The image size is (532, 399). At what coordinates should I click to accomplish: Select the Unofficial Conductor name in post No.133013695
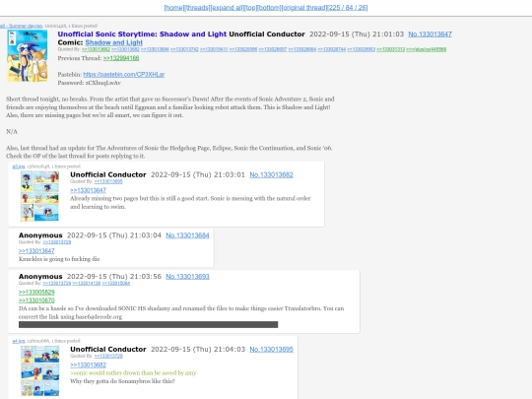click(x=108, y=350)
